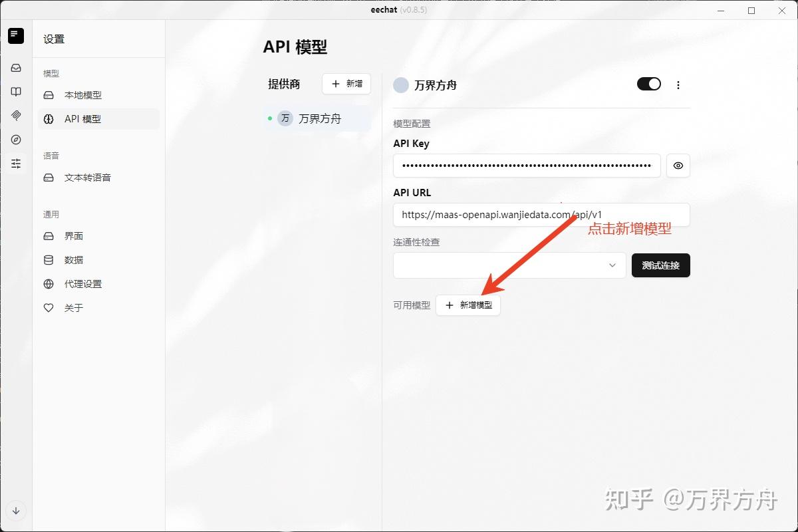Minimize the eechat window

click(722, 10)
